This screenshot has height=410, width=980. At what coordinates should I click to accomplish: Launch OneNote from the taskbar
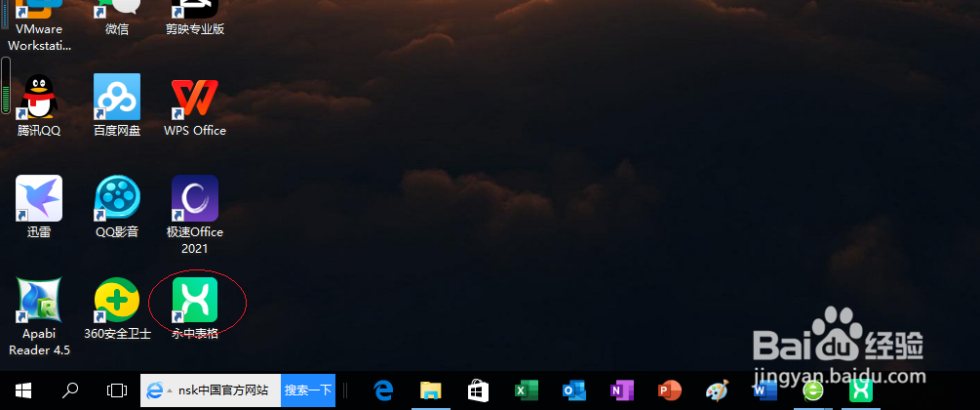621,391
